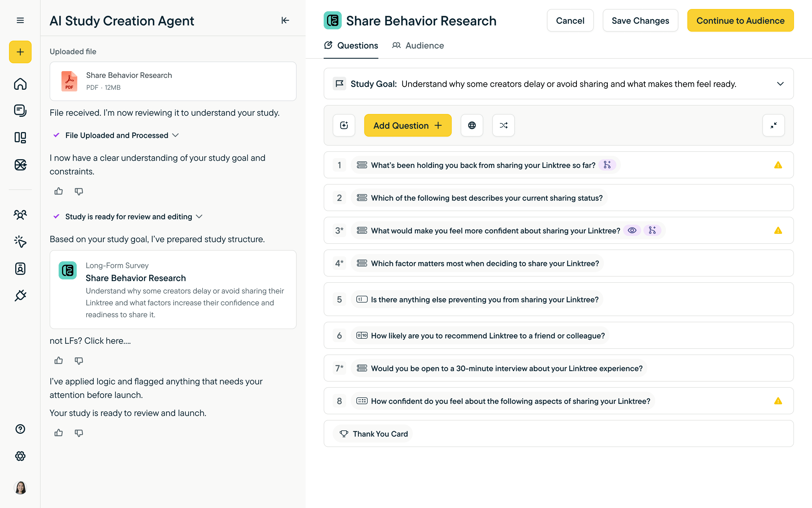The image size is (812, 508).
Task: Open question 1 about holding you back
Action: [558, 165]
